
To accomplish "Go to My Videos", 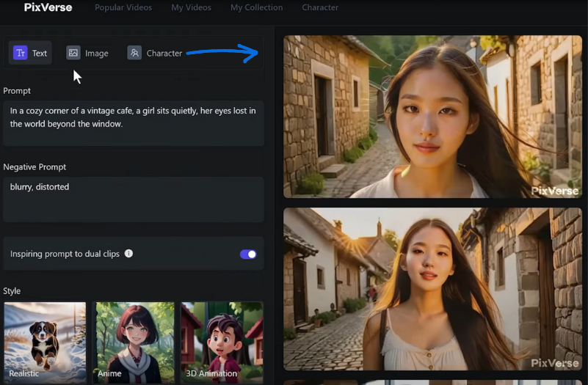I will pos(192,7).
